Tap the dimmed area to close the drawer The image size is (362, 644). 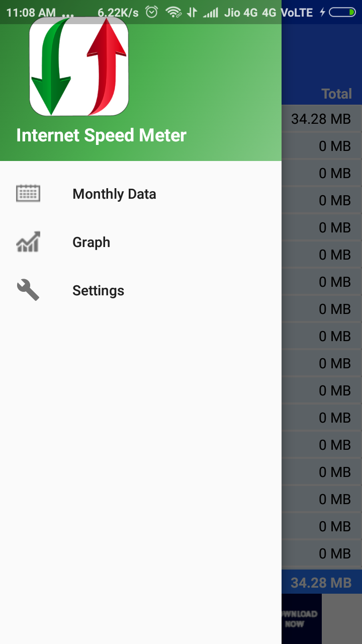point(322,352)
